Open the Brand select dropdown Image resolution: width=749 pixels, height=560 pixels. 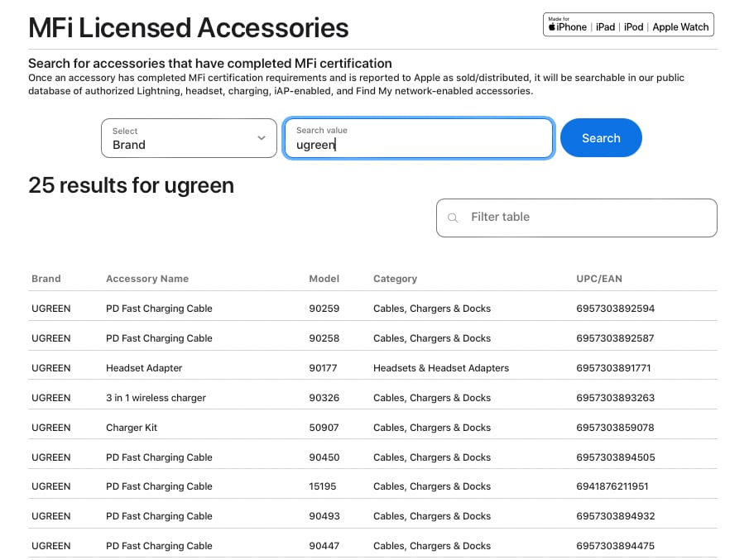189,138
